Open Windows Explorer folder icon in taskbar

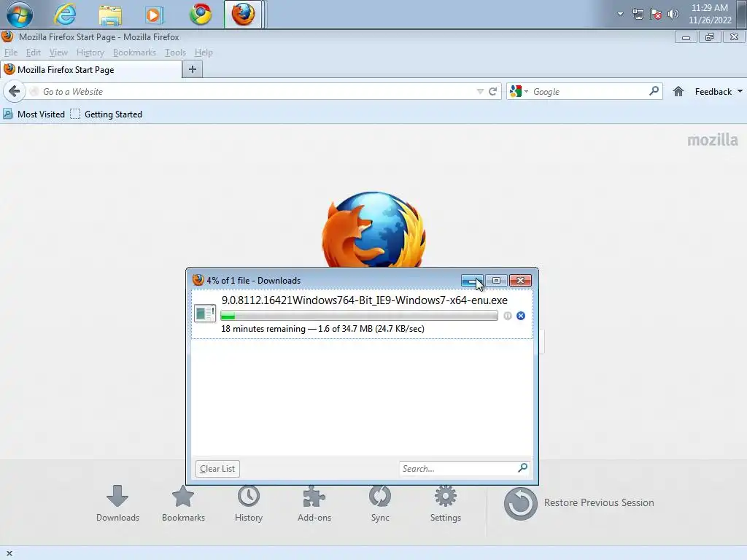point(110,15)
